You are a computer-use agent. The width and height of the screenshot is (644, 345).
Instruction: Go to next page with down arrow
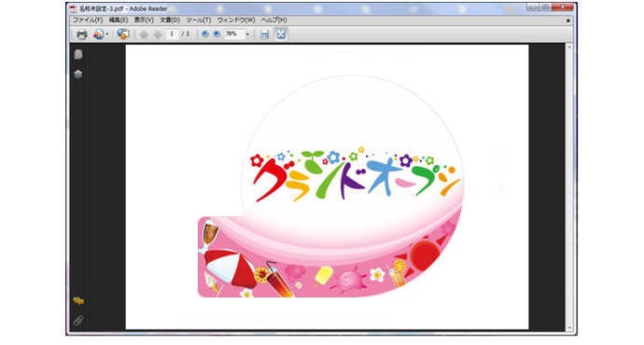(158, 34)
